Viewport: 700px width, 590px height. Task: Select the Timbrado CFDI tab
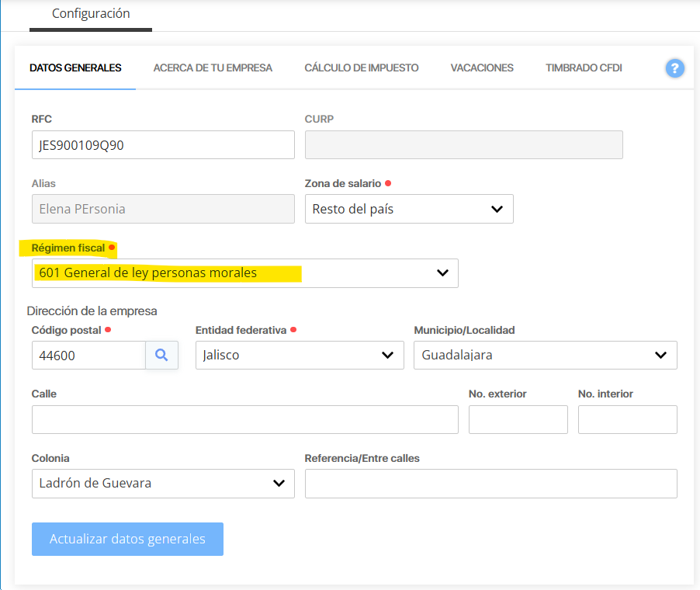coord(584,68)
